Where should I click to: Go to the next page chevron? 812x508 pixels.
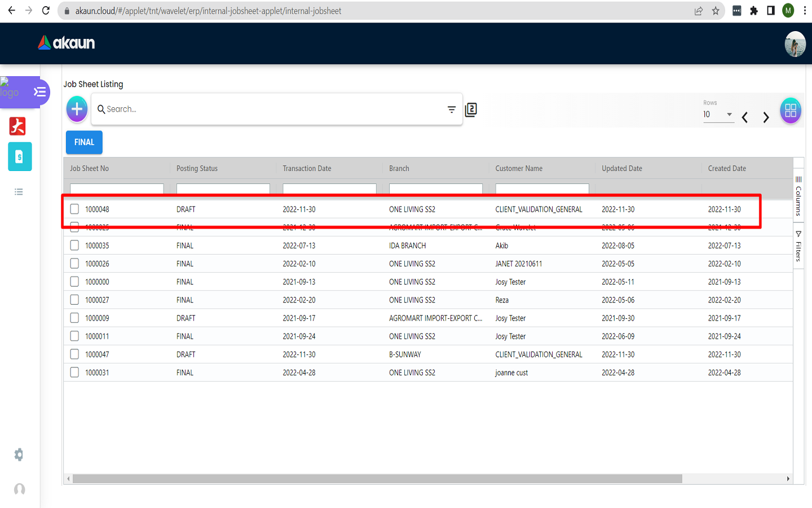pos(766,117)
